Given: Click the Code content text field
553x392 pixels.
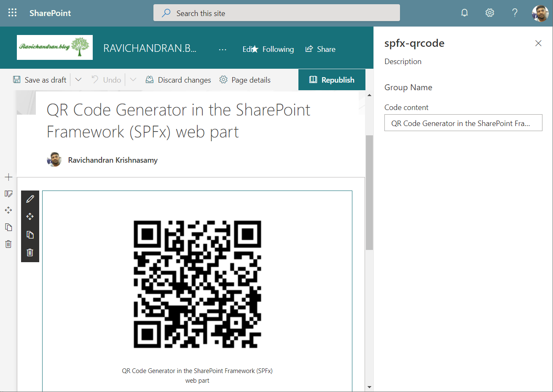Looking at the screenshot, I should coord(463,123).
